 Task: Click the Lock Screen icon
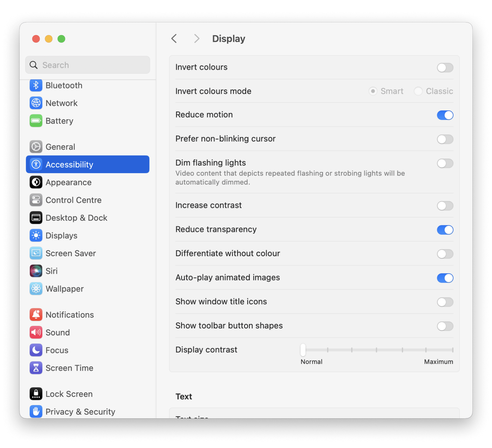pos(36,394)
